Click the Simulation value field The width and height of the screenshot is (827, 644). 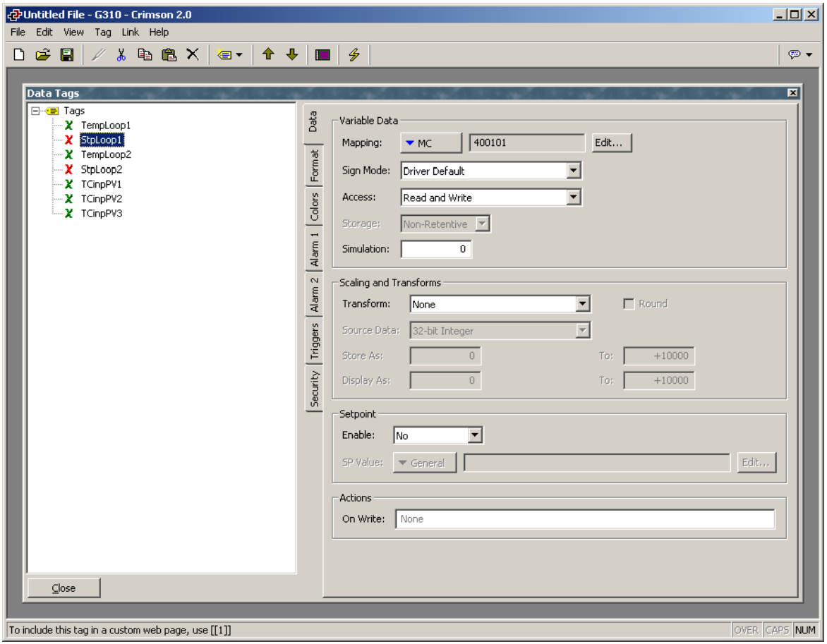(436, 249)
